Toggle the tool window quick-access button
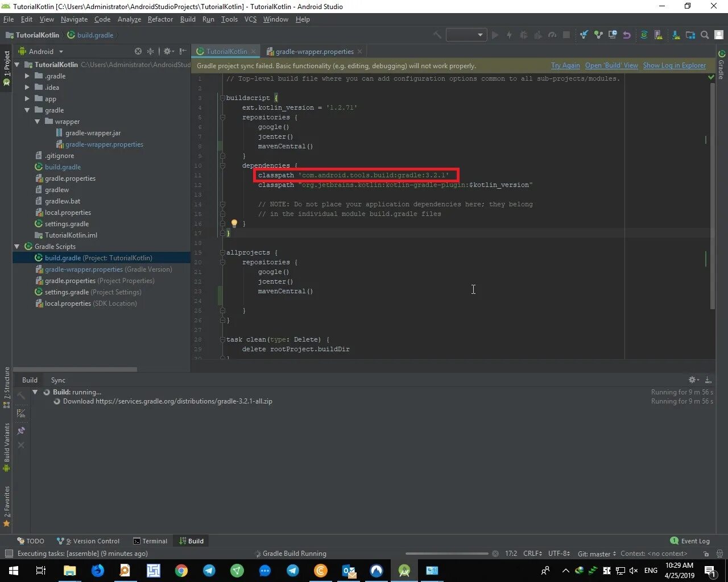The height and width of the screenshot is (582, 728). click(x=8, y=554)
